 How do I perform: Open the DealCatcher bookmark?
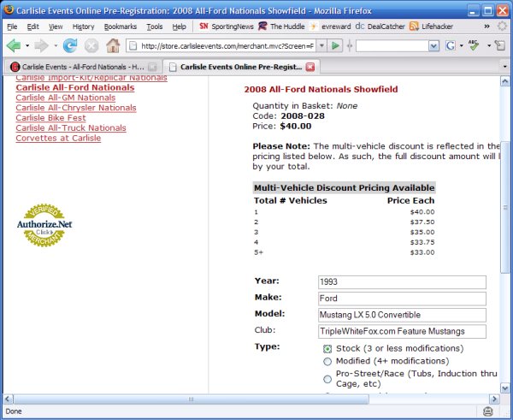[x=380, y=27]
